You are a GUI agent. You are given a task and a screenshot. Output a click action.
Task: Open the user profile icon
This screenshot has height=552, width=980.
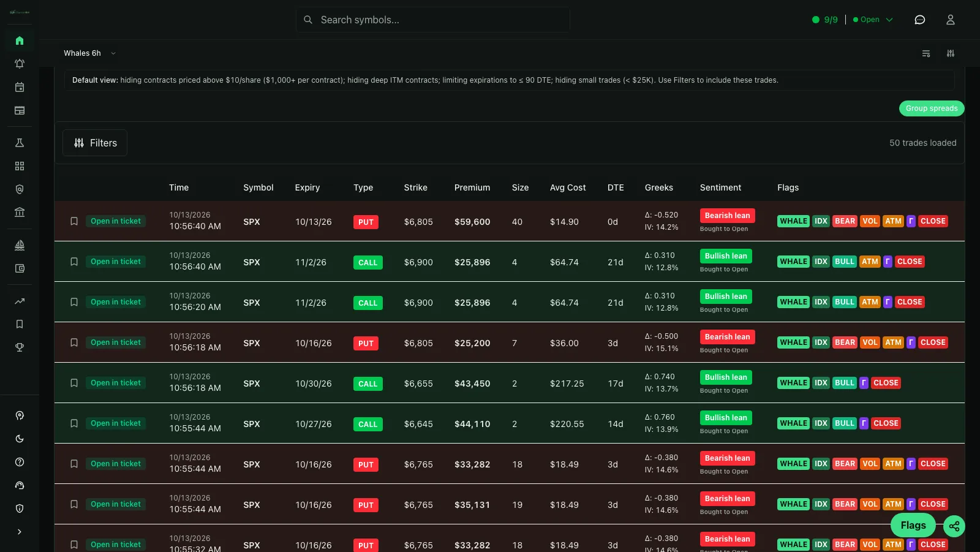951,20
